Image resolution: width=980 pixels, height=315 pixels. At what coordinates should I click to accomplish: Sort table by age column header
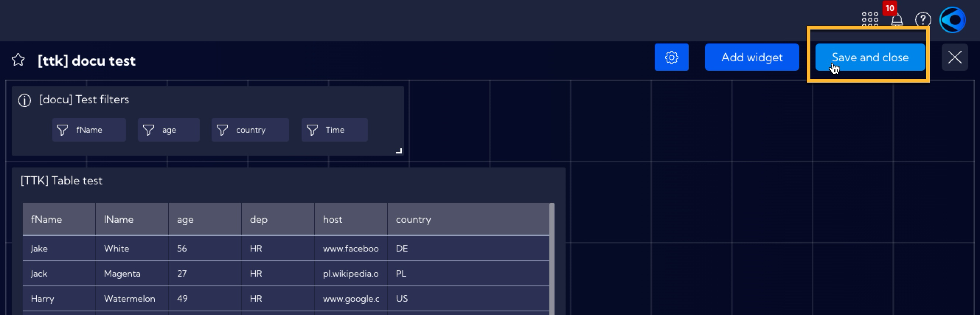point(205,219)
